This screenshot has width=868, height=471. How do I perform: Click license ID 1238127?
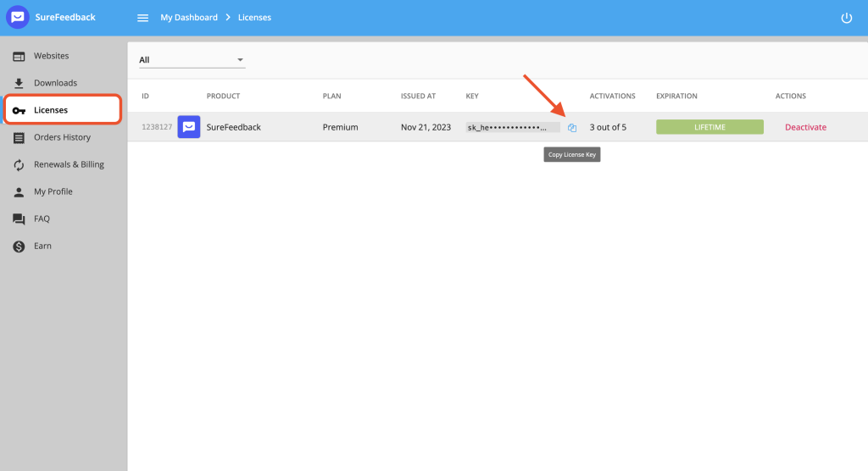157,127
